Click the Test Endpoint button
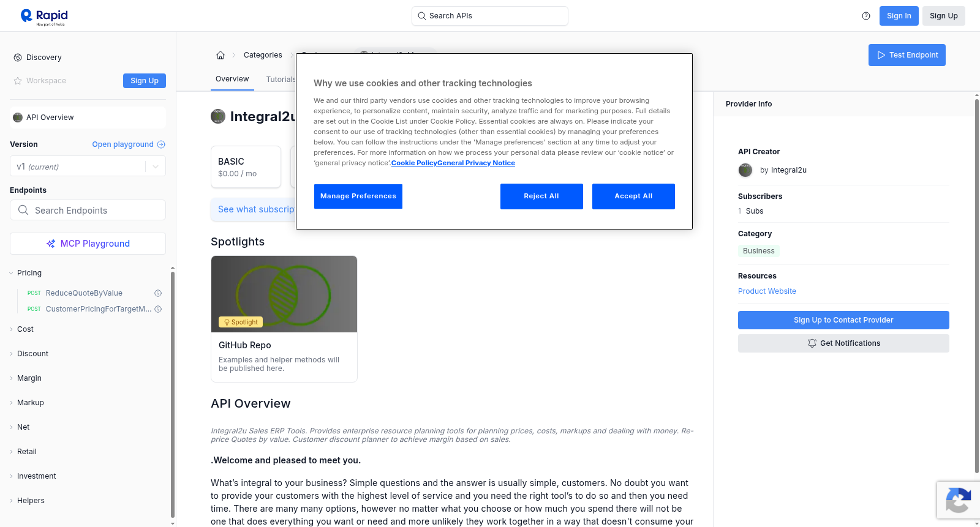 click(x=907, y=55)
